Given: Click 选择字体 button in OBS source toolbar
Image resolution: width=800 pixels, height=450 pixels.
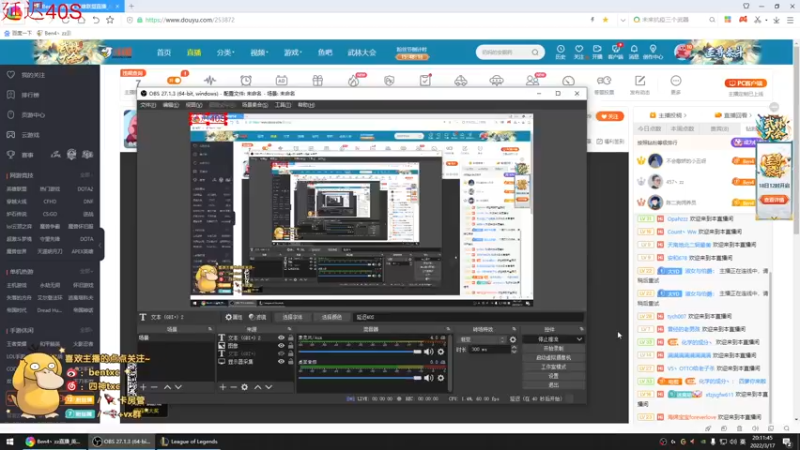Looking at the screenshot, I should tap(292, 317).
